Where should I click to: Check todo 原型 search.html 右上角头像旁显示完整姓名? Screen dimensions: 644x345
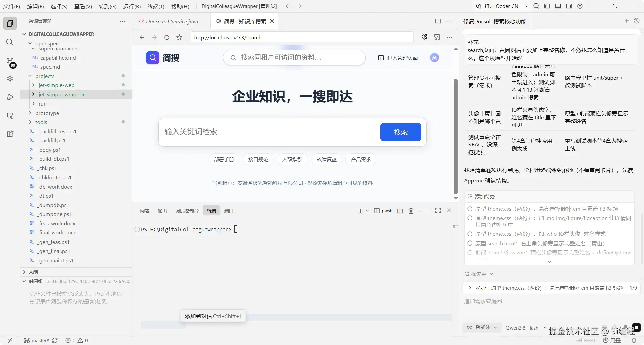[470, 243]
